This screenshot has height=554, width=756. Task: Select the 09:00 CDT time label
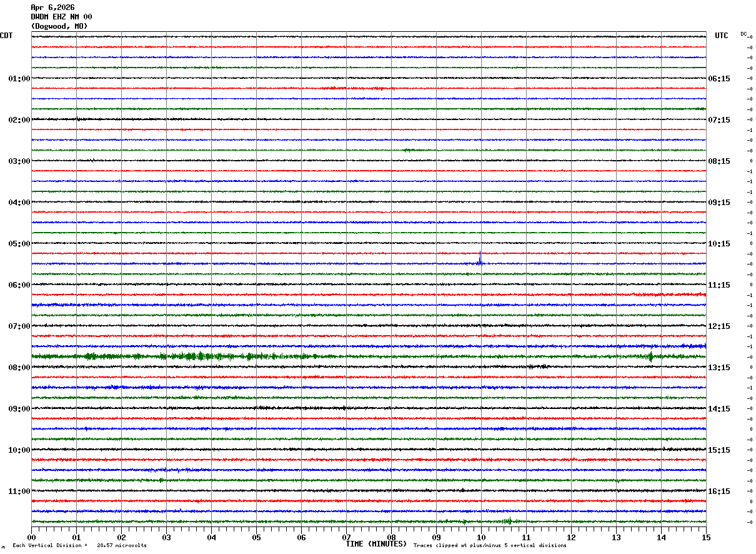point(19,409)
